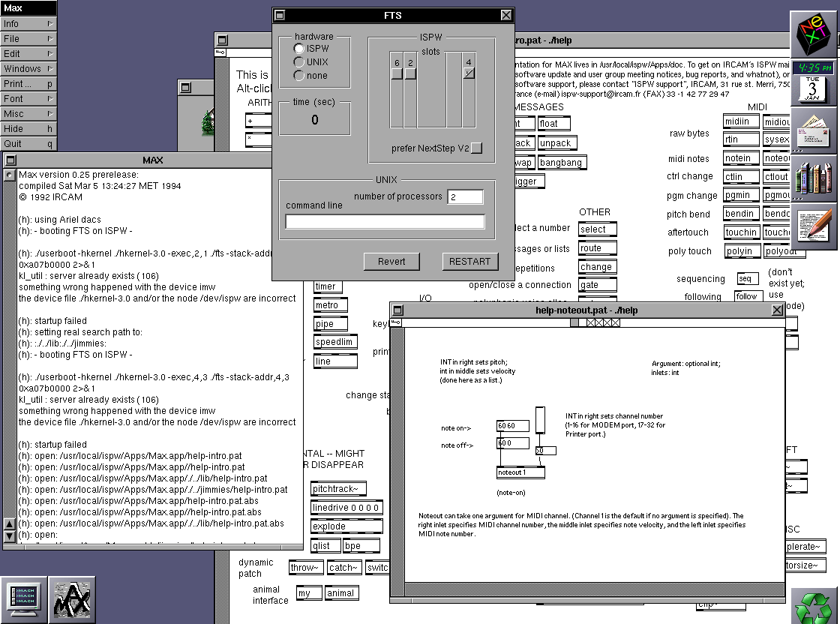This screenshot has height=624, width=840.
Task: Expand the File submenu in Max menu
Action: pyautogui.click(x=28, y=38)
